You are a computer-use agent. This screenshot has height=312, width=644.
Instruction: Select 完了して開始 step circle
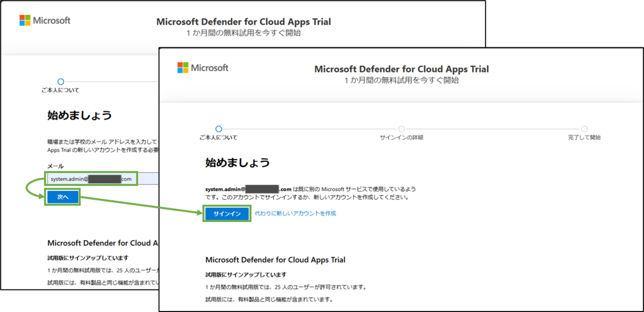584,129
